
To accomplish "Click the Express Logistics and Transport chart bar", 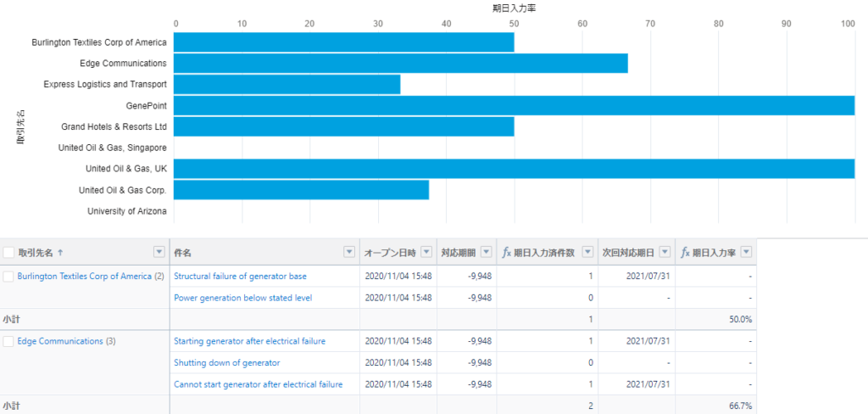I will tap(287, 84).
